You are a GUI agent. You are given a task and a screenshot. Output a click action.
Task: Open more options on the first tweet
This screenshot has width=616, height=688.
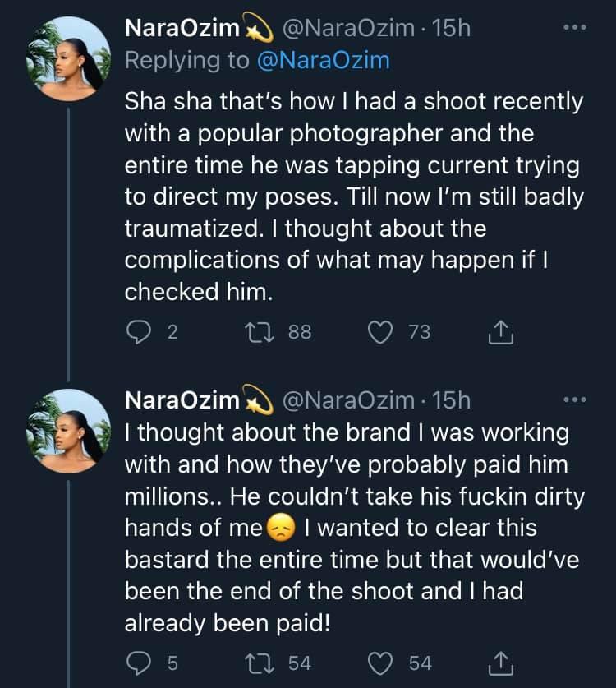pyautogui.click(x=575, y=28)
